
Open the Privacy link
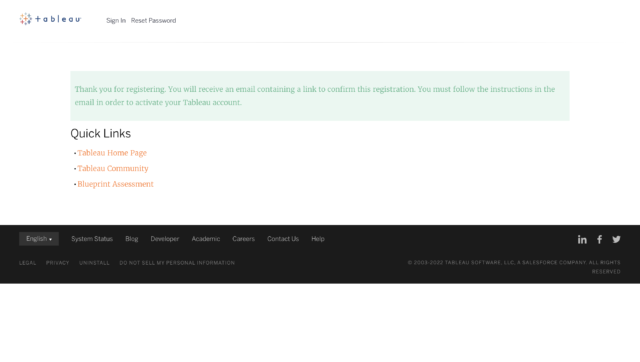pyautogui.click(x=57, y=263)
